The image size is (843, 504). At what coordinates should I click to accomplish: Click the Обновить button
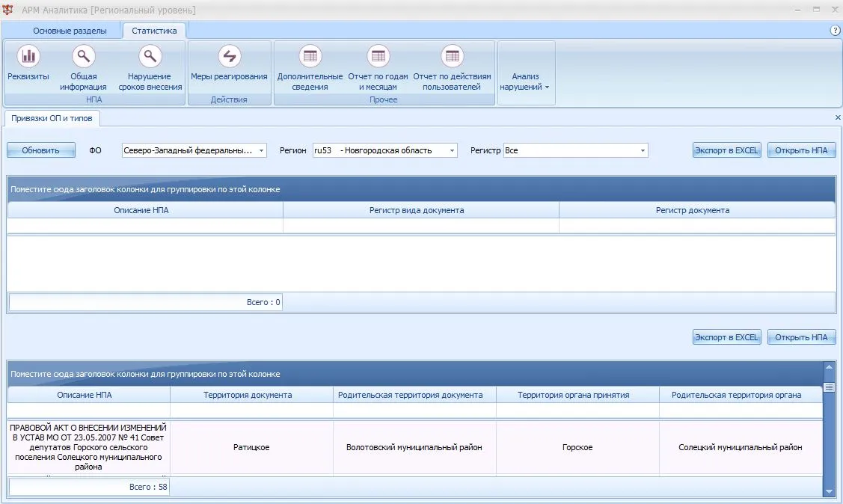[41, 150]
